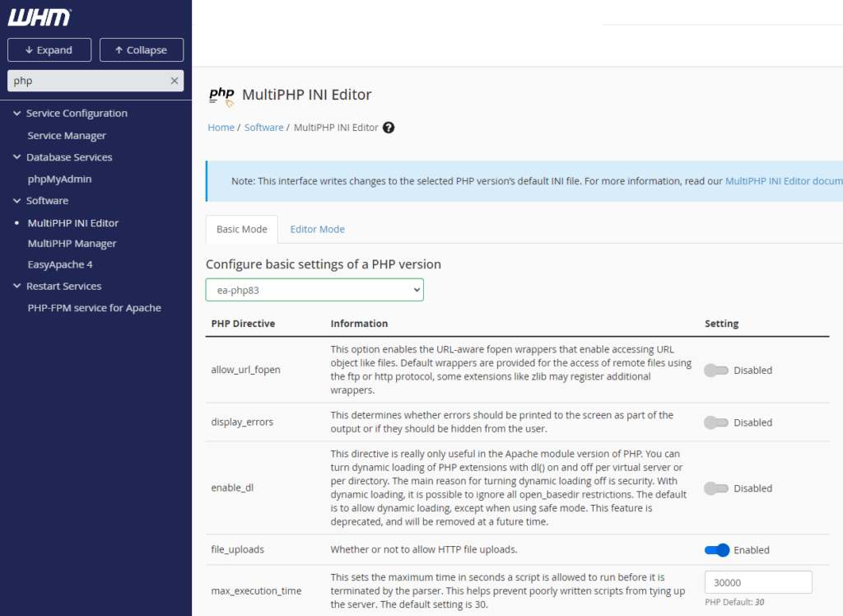Click 'Whether or not to allow HTTP file uploads' text
The height and width of the screenshot is (616, 843).
coord(424,549)
